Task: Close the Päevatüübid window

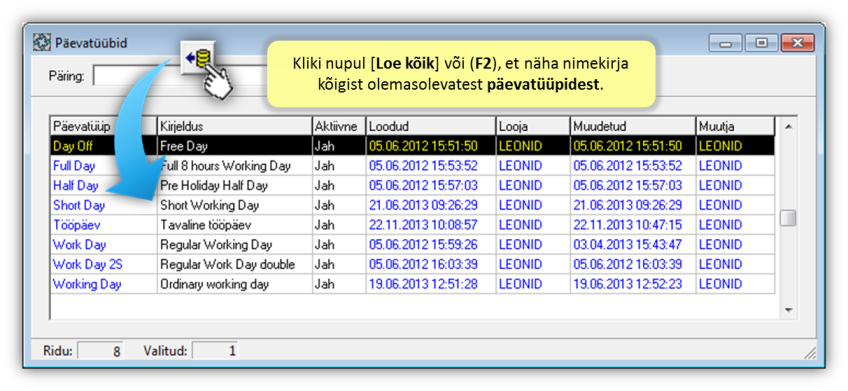Action: pyautogui.click(x=798, y=43)
